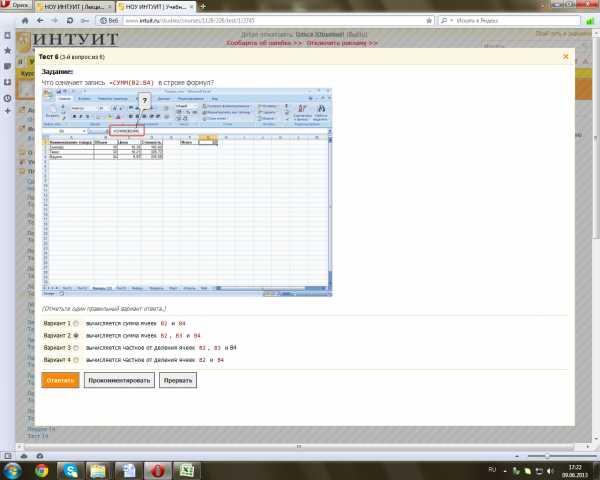Click the taskbar clock showing 17:22
Viewport: 600px width, 480px height.
coord(575,471)
